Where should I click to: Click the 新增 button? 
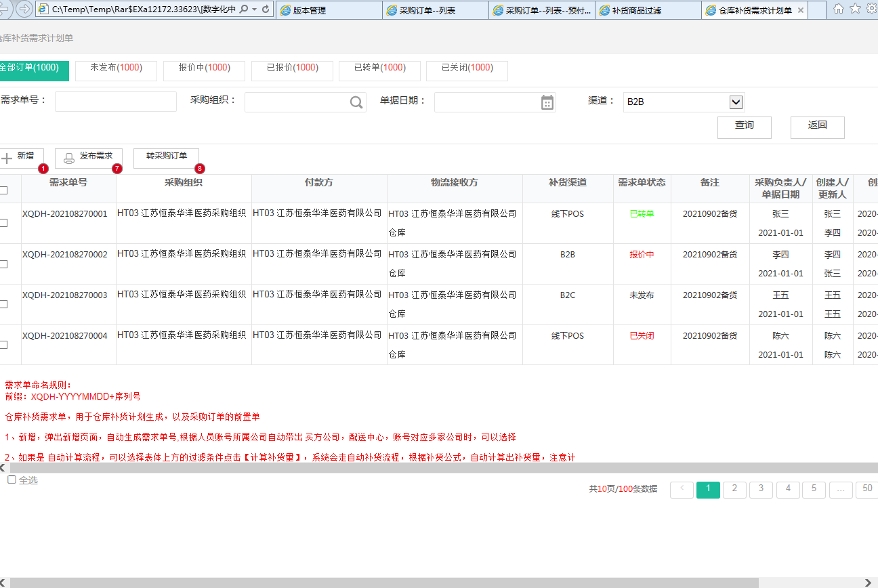tap(22, 159)
